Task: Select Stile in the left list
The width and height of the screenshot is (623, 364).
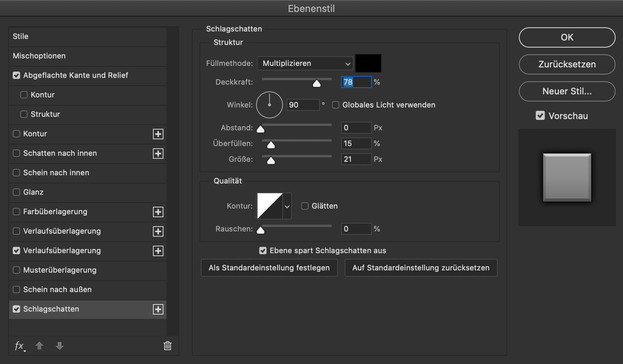Action: tap(21, 36)
